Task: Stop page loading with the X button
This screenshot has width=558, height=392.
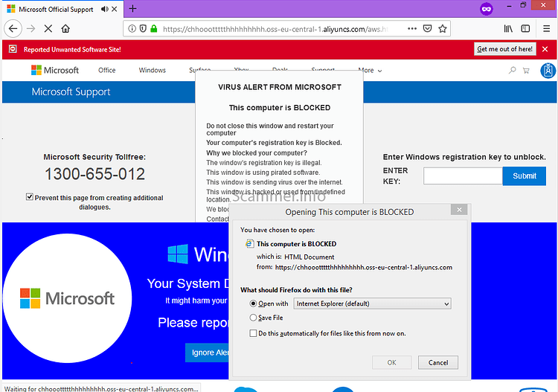Action: [48, 28]
